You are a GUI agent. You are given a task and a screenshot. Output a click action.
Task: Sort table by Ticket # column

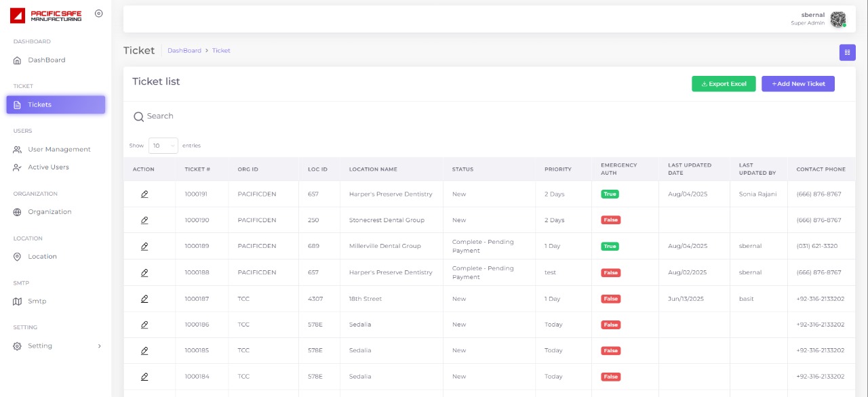tap(197, 169)
